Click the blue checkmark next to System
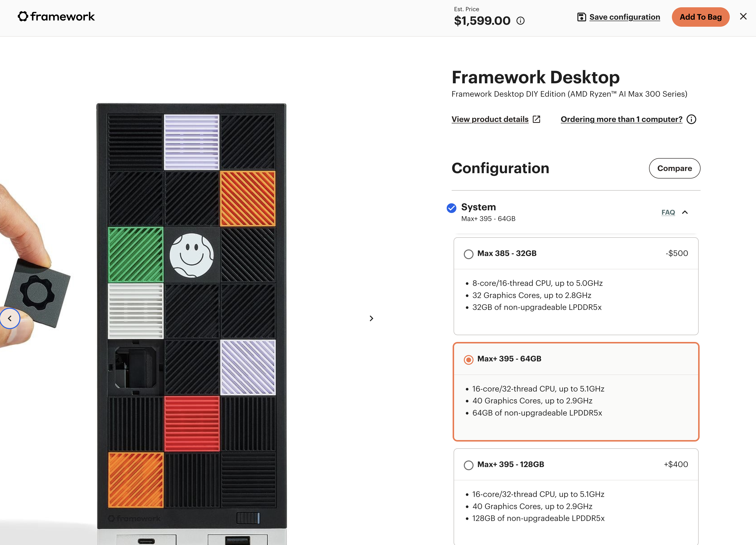 coord(451,208)
